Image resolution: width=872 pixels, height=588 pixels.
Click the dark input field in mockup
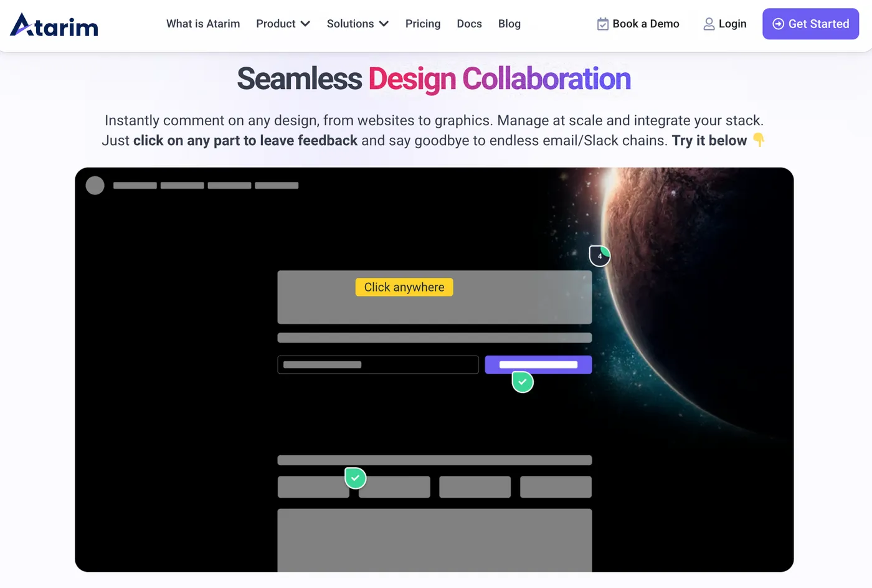click(x=377, y=364)
